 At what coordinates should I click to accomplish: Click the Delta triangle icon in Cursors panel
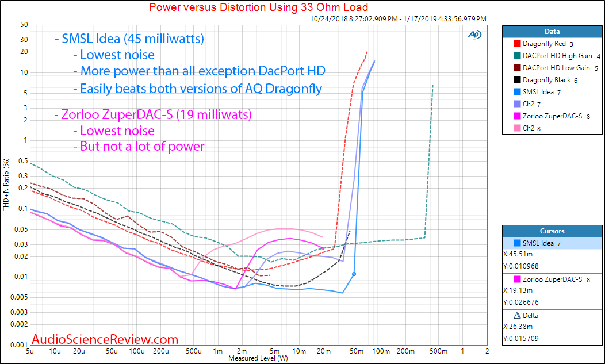click(518, 315)
